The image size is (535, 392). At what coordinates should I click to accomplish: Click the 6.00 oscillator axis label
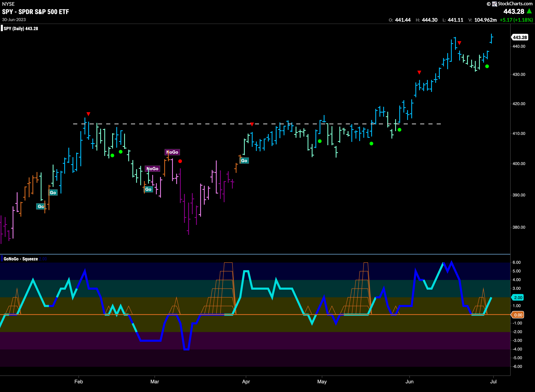click(x=517, y=262)
